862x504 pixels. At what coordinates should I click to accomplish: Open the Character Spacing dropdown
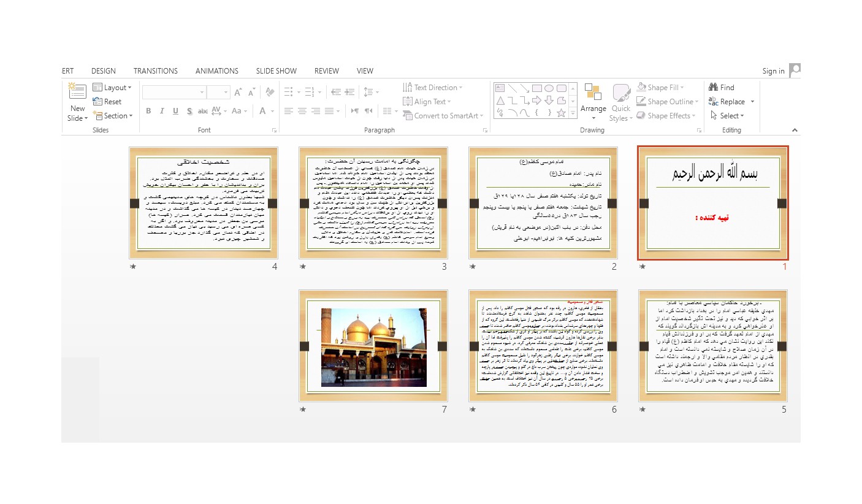[219, 111]
